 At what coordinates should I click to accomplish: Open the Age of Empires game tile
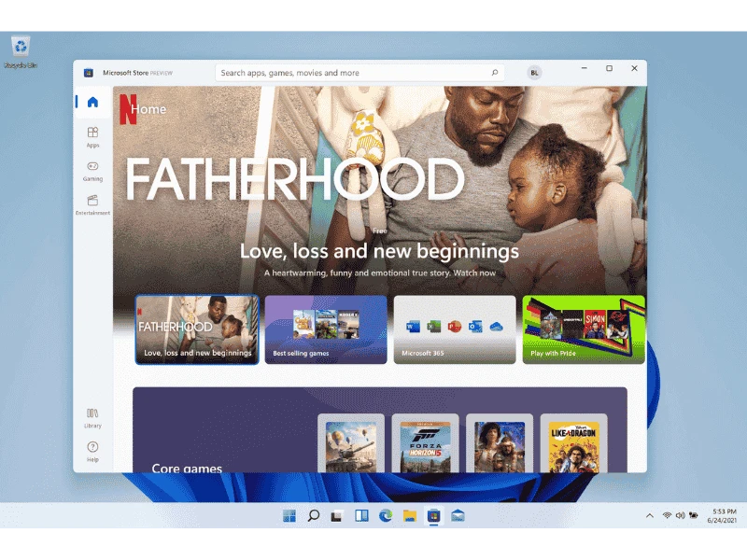coord(500,443)
